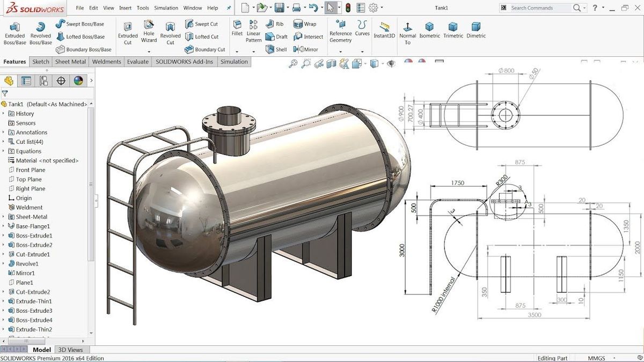Expand the tabs arrow in manager panel
Screen dimensions: 644x362
point(91,80)
